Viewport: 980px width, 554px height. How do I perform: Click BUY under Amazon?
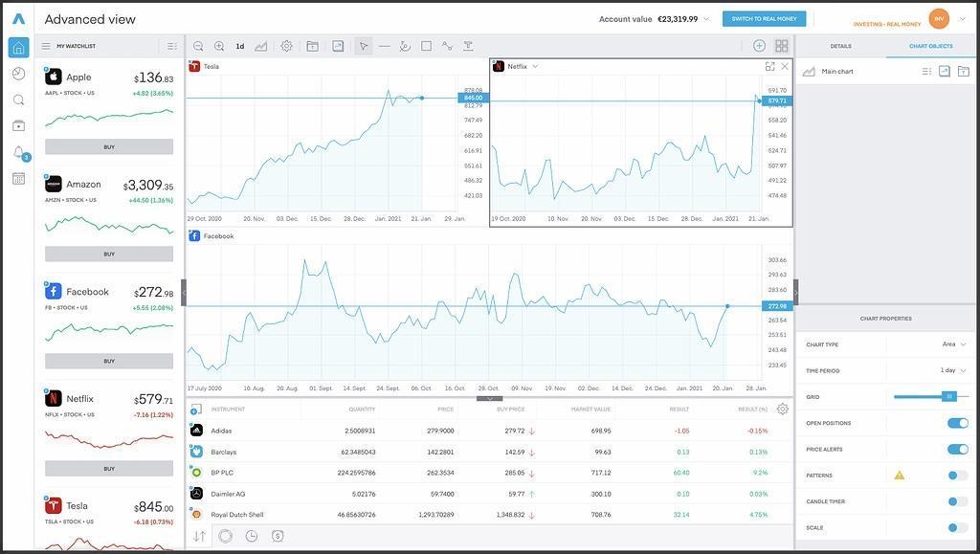[109, 255]
